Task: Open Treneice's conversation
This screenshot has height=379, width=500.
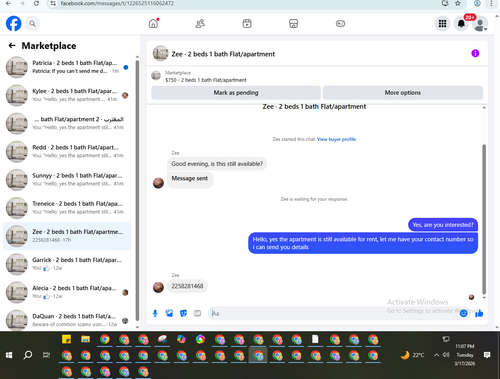Action: (x=67, y=208)
